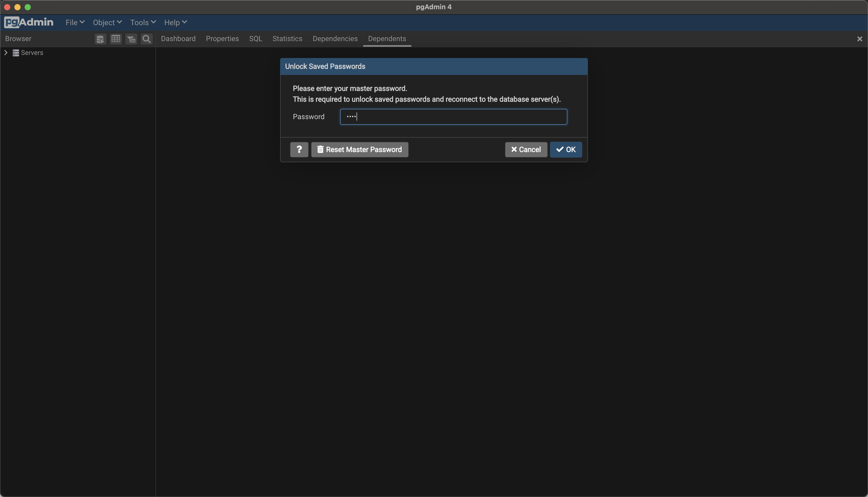868x497 pixels.
Task: Close the panel with the X at far right
Action: coord(860,39)
